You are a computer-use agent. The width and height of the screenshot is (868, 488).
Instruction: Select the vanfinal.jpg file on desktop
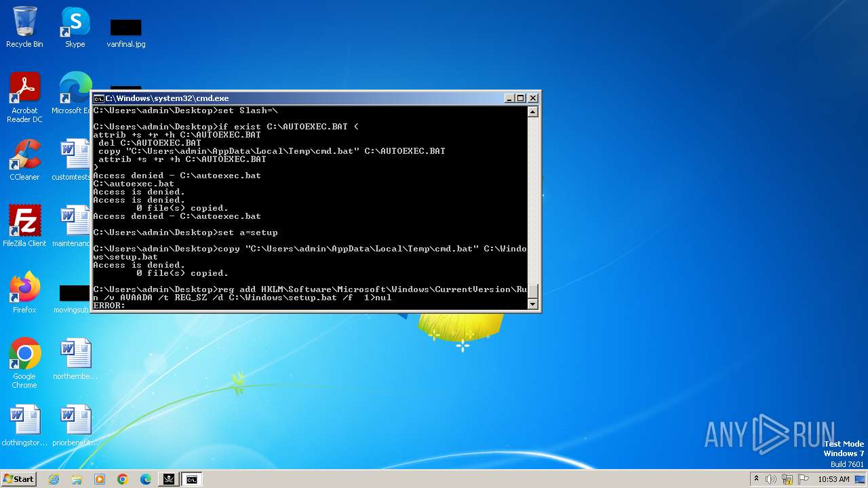coord(126,33)
